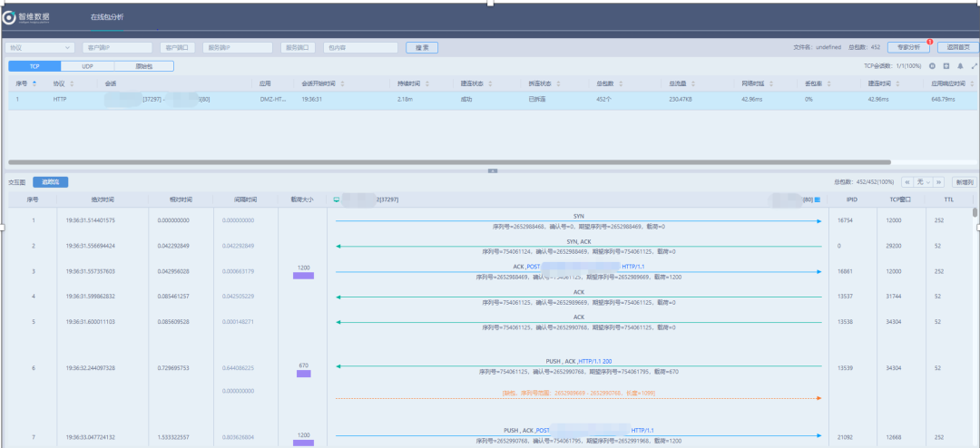Image resolution: width=980 pixels, height=448 pixels.
Task: Focus the 服务端口 input field
Action: click(299, 47)
